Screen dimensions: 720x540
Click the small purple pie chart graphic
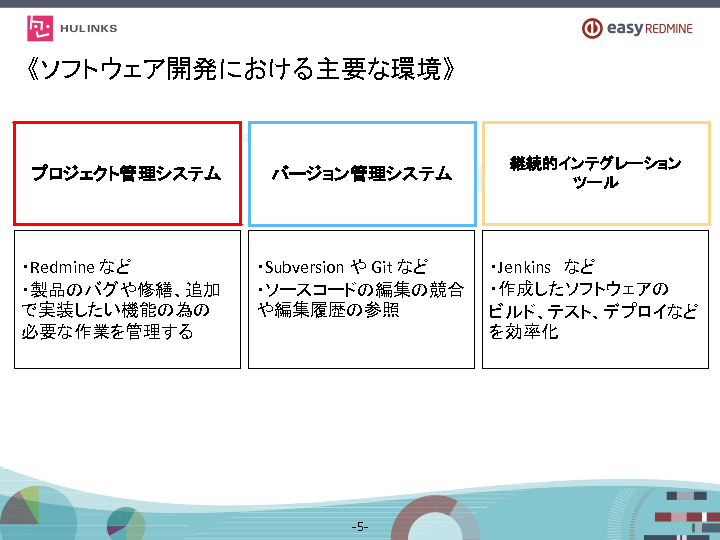(x=124, y=521)
